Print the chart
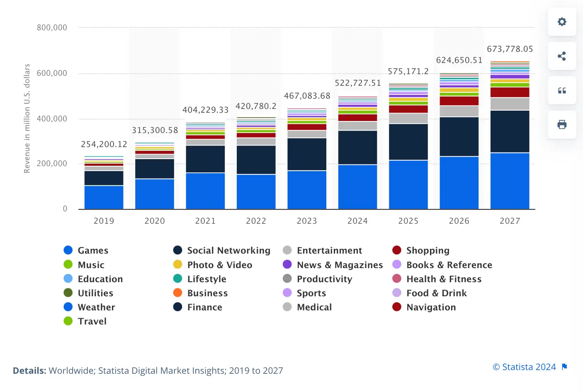 click(x=562, y=125)
